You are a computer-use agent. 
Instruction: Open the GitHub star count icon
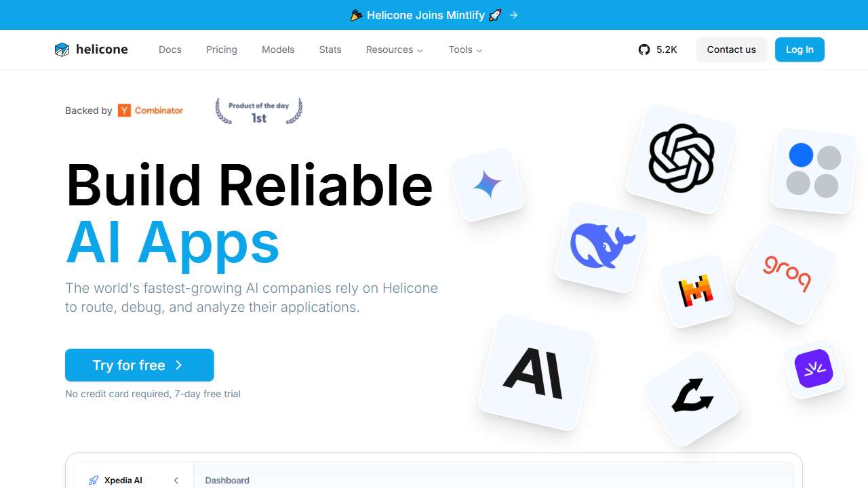click(644, 49)
